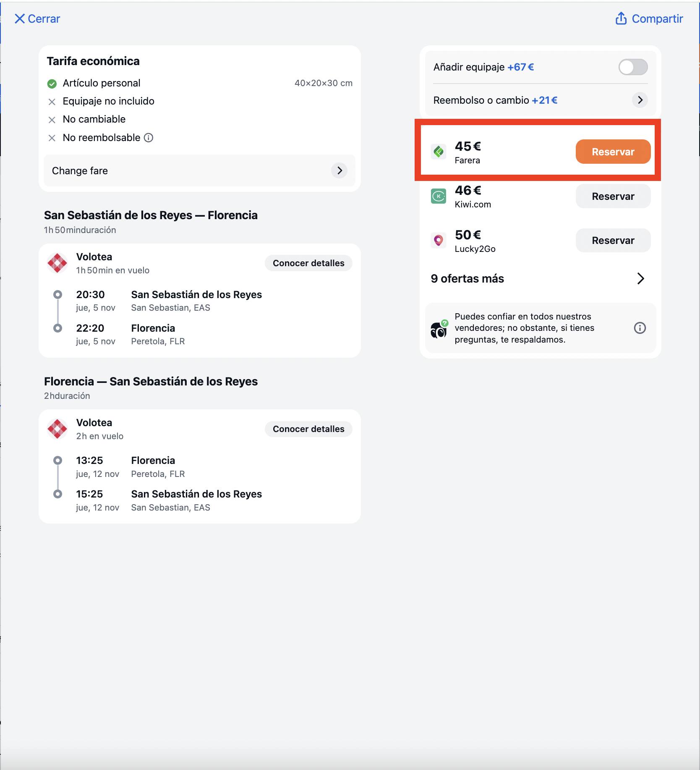This screenshot has height=770, width=700.
Task: Click X mark next to No cambiable
Action: coord(52,120)
